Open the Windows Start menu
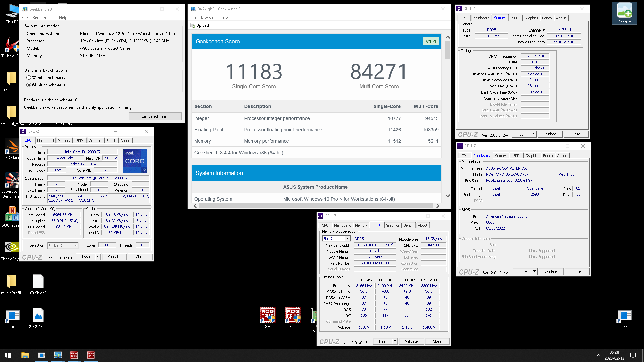 point(8,355)
